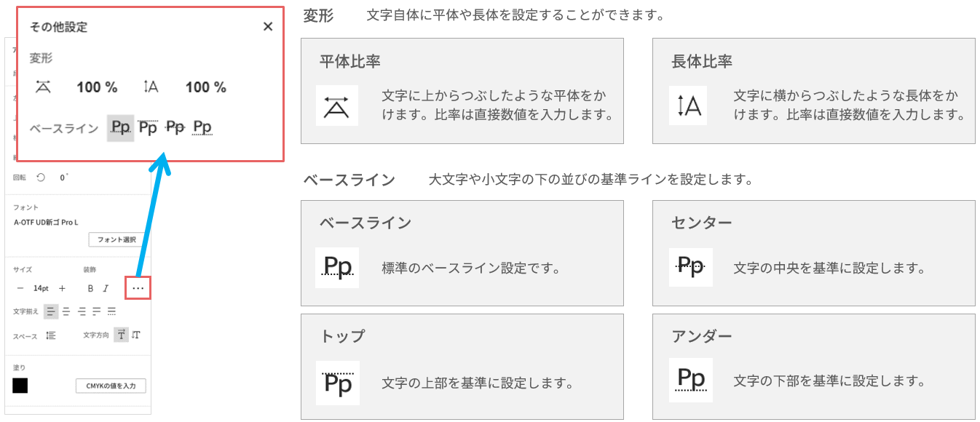Click the Bold (B) decoration icon

[90, 289]
